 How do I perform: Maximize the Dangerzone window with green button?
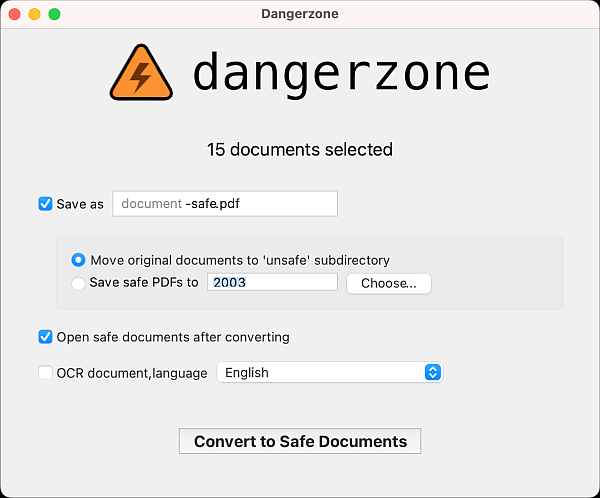54,14
